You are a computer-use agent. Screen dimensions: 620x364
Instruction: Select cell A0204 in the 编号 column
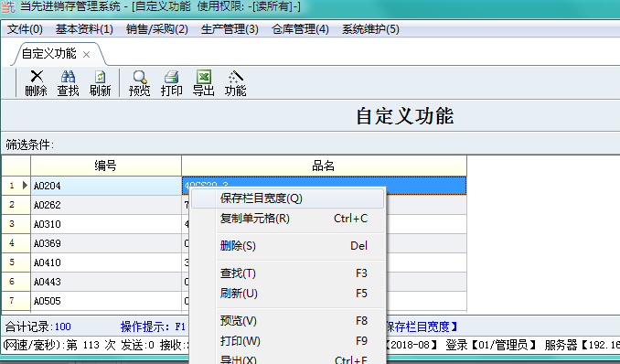(106, 186)
